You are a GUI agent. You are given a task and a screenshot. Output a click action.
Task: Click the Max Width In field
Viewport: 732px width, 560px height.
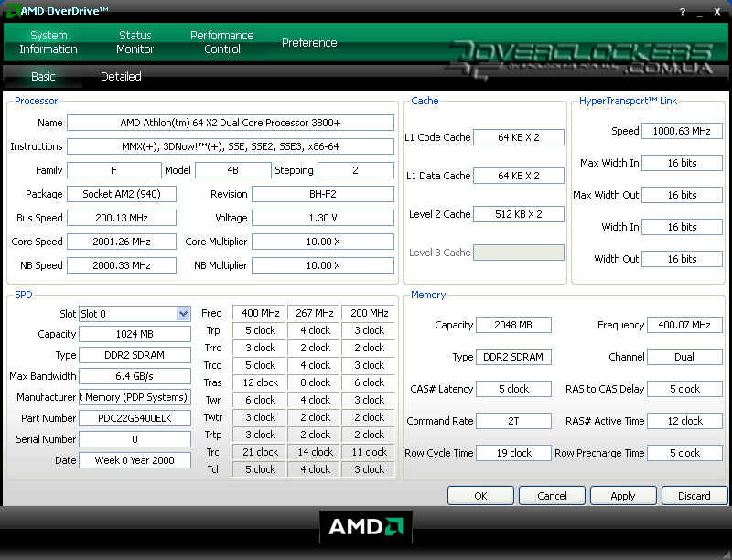point(682,163)
